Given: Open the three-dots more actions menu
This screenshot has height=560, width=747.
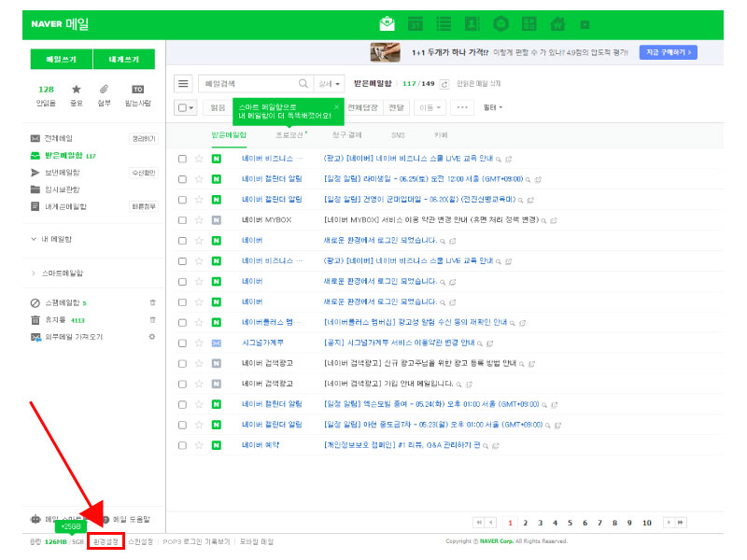Looking at the screenshot, I should pos(462,107).
